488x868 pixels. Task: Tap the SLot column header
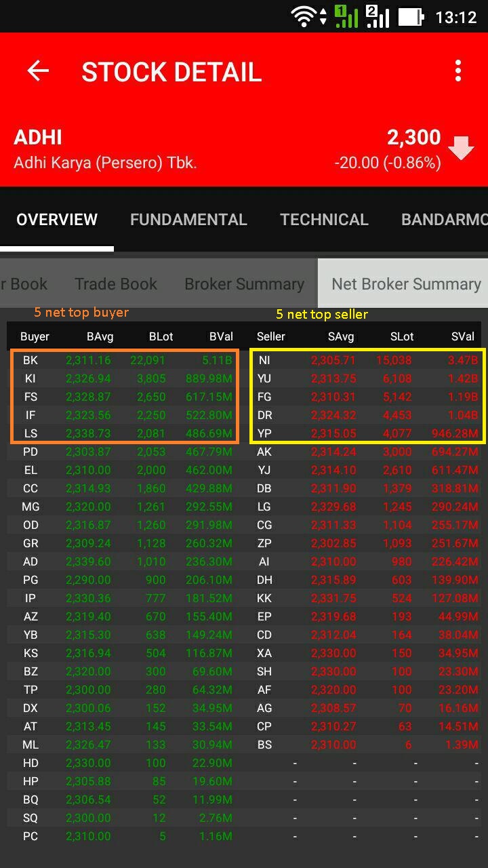(x=402, y=336)
